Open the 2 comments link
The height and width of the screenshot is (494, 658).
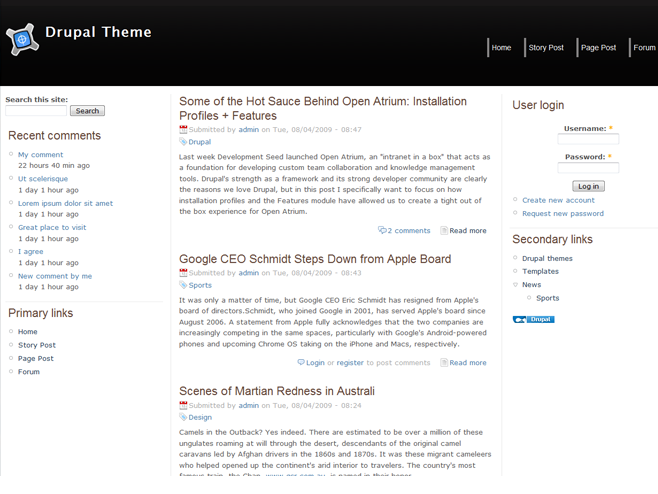click(x=409, y=230)
